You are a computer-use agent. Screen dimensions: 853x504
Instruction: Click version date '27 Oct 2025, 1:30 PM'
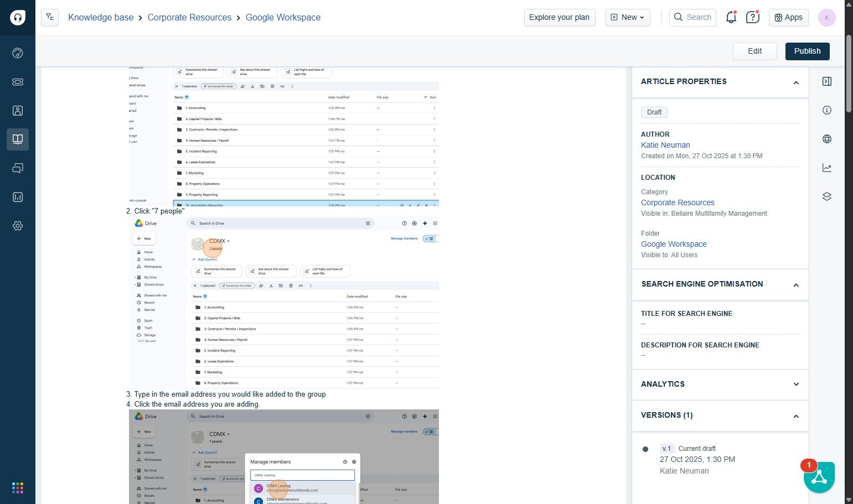pos(697,460)
